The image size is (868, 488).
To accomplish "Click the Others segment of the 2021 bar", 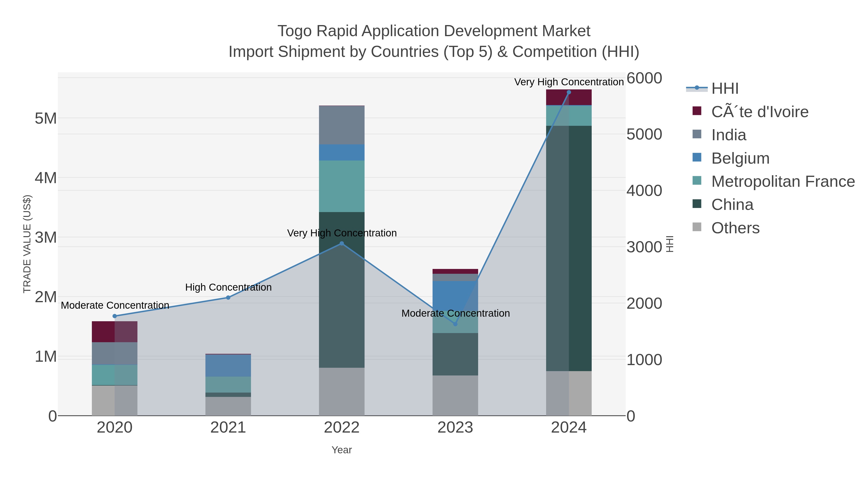I will [x=228, y=406].
